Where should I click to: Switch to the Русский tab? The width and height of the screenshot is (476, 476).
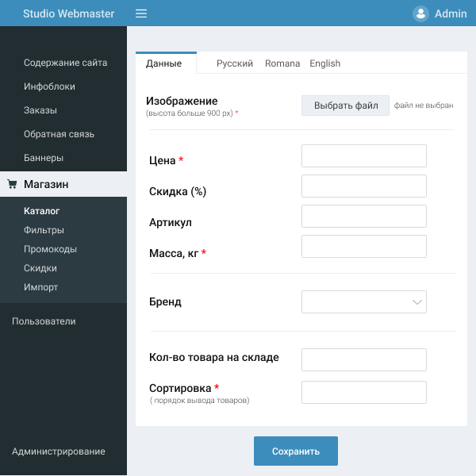[235, 63]
